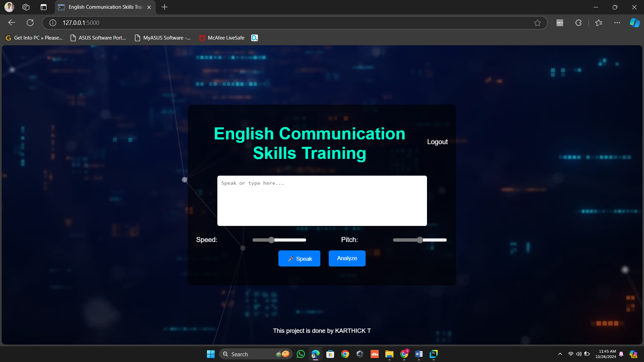
Task: Click the Analyze button
Action: click(347, 258)
